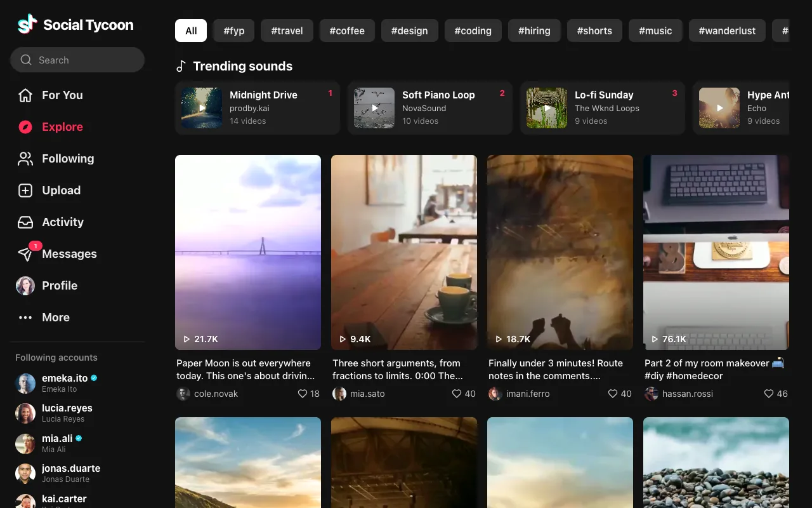Open mia.ali in Following accounts
Screen dimensions: 812x508
[x=77, y=443]
